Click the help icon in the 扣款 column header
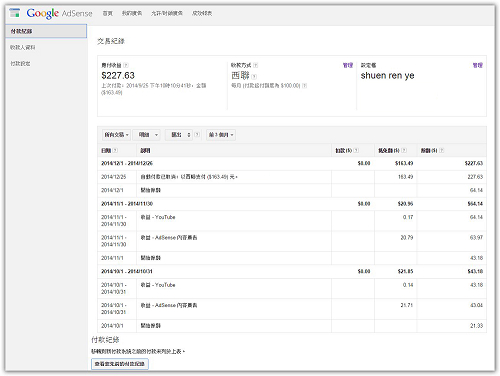 coord(356,151)
